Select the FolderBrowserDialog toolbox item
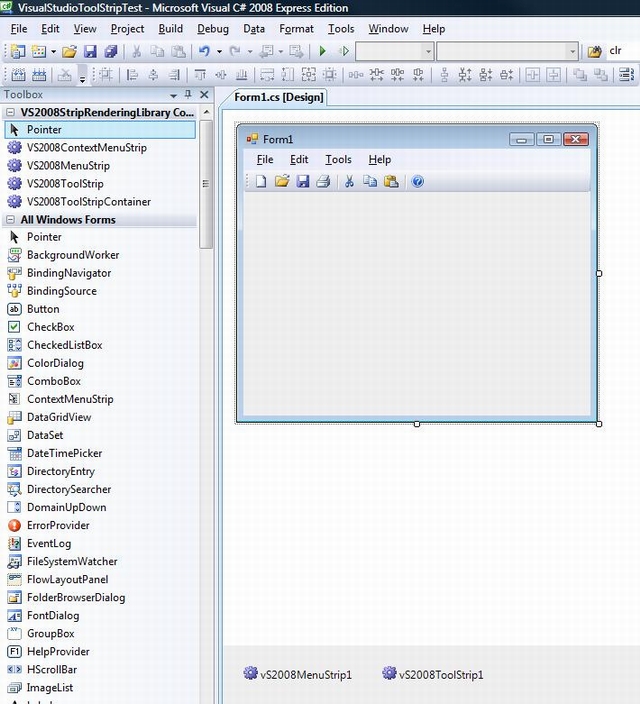Viewport: 640px width, 704px height. point(100,598)
